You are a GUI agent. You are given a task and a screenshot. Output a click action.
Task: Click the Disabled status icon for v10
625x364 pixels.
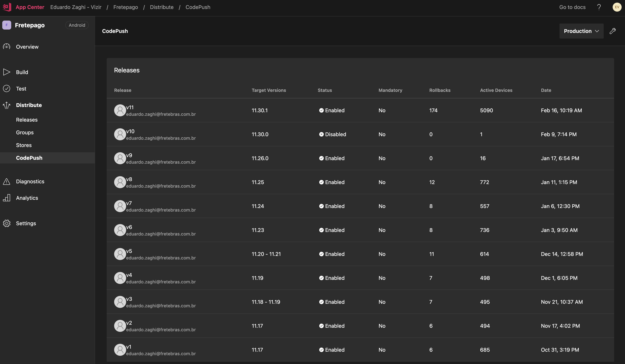(x=321, y=134)
